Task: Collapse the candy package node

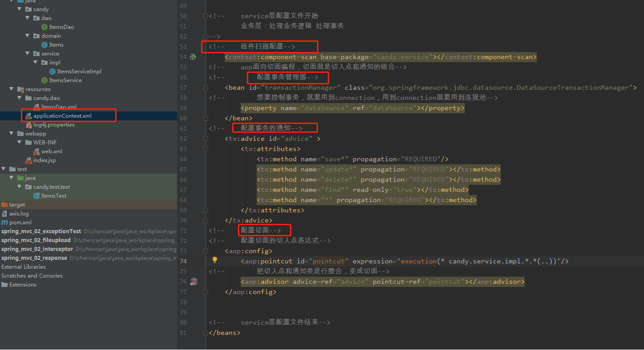Action: (19, 9)
